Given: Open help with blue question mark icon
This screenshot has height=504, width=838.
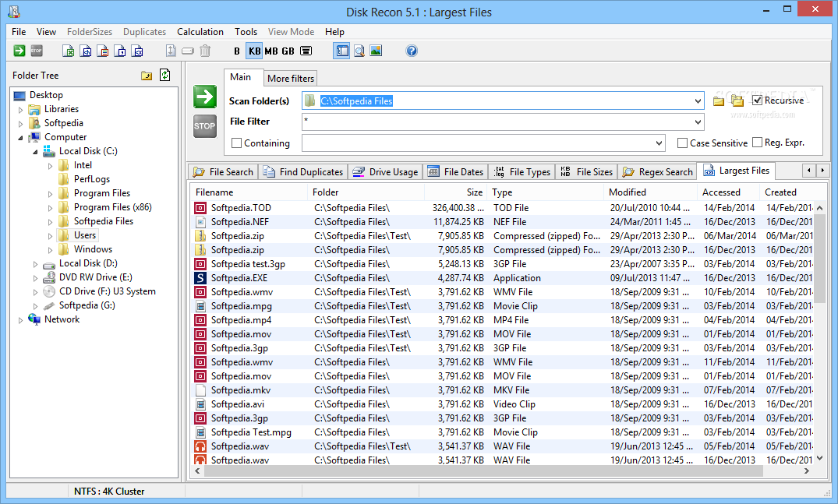Looking at the screenshot, I should 411,51.
